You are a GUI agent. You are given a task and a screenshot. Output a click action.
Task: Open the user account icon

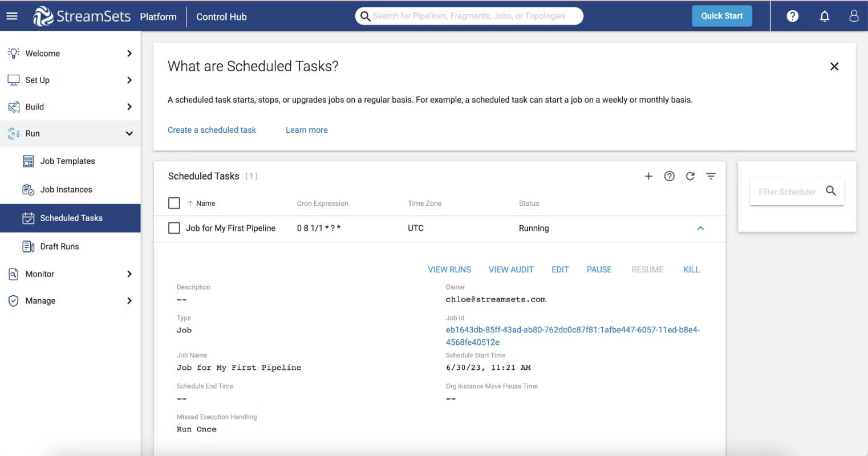click(x=854, y=16)
